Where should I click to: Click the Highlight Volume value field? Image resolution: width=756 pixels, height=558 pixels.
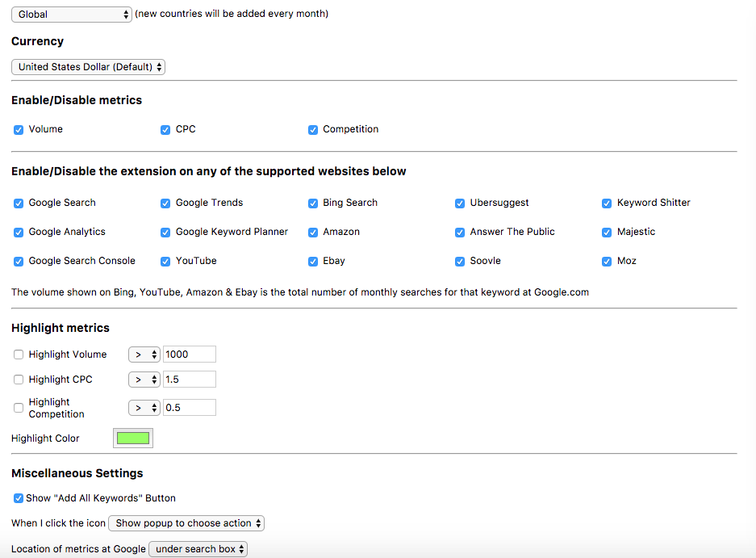point(190,355)
